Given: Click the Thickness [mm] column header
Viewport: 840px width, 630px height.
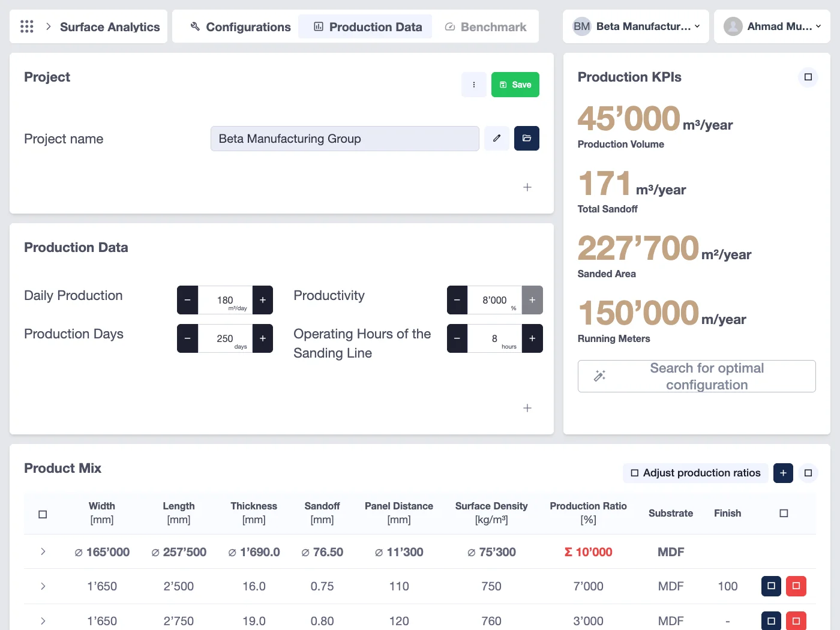Looking at the screenshot, I should [x=254, y=513].
